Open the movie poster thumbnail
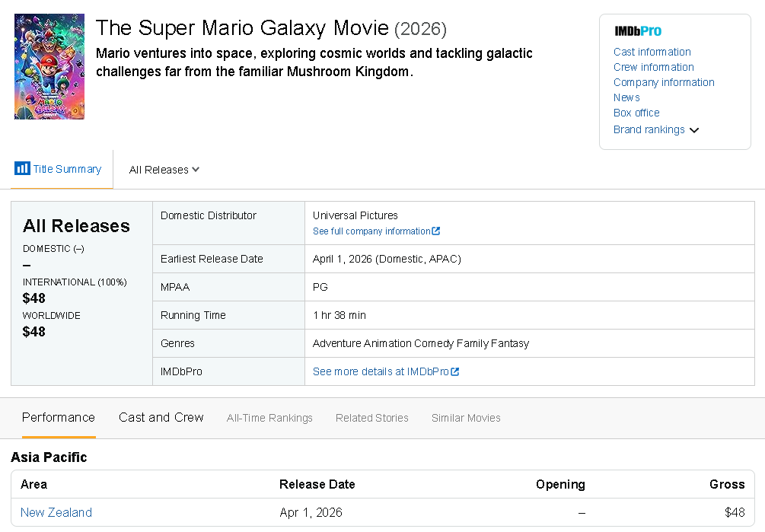 pos(49,66)
